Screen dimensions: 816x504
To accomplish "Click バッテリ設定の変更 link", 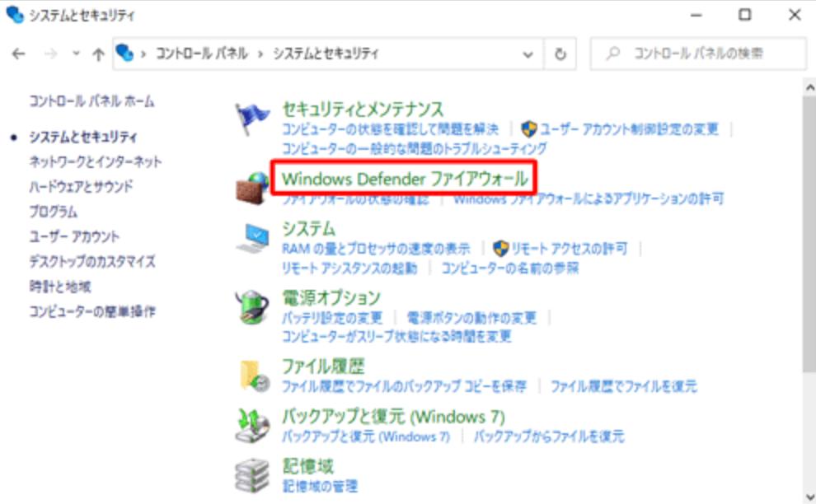I will (x=332, y=317).
